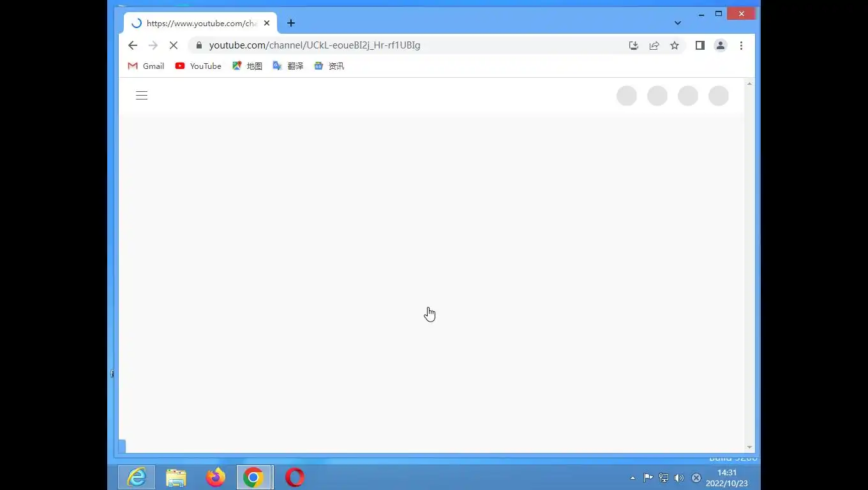Viewport: 868px width, 490px height.
Task: Show hidden system tray icons
Action: pyautogui.click(x=632, y=478)
